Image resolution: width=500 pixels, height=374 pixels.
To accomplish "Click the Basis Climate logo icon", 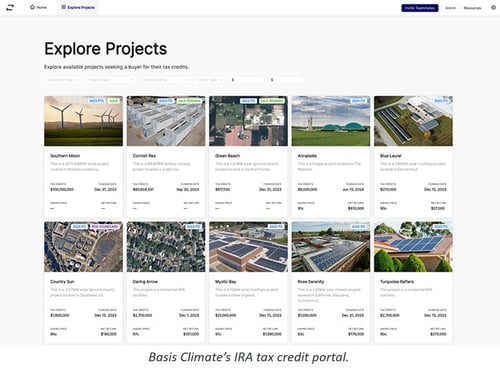I will click(x=10, y=7).
